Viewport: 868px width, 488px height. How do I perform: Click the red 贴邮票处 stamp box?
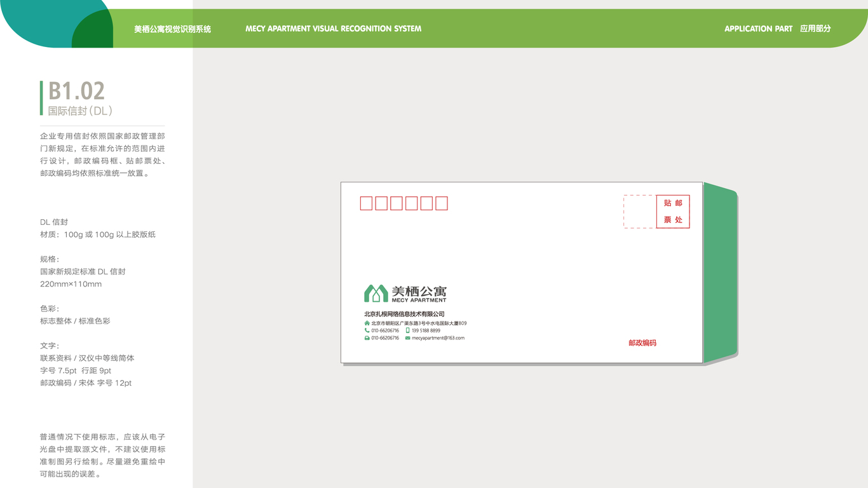673,212
